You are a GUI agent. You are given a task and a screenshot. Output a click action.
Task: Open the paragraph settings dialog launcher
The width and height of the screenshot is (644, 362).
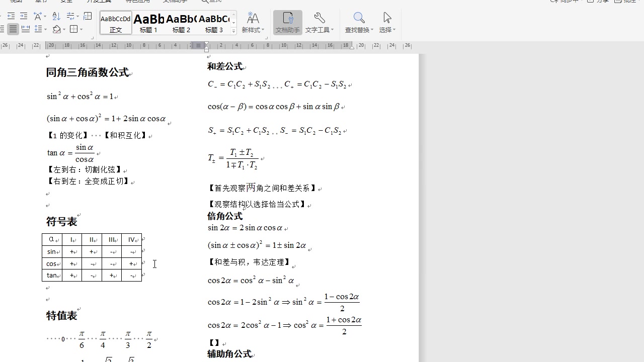(x=92, y=38)
